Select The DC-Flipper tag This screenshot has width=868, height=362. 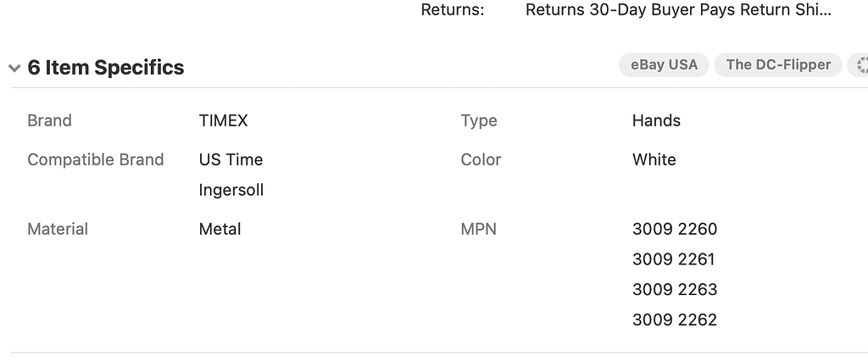(778, 65)
